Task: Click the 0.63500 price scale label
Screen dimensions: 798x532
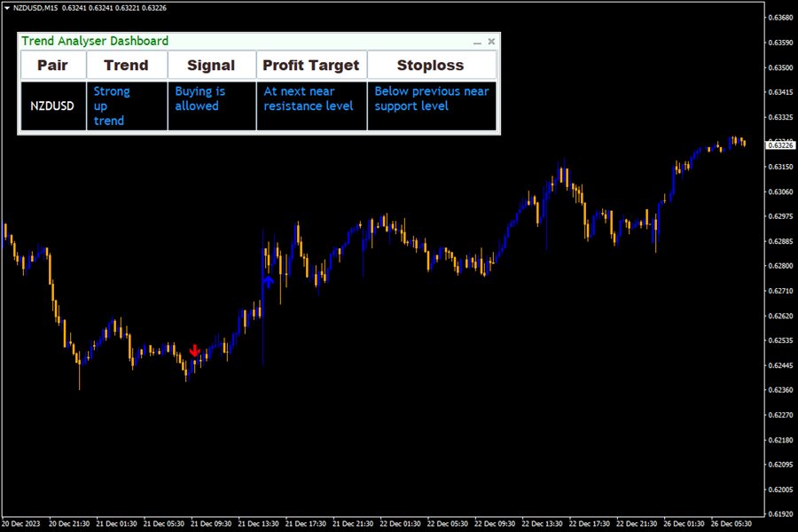Action: coord(780,67)
